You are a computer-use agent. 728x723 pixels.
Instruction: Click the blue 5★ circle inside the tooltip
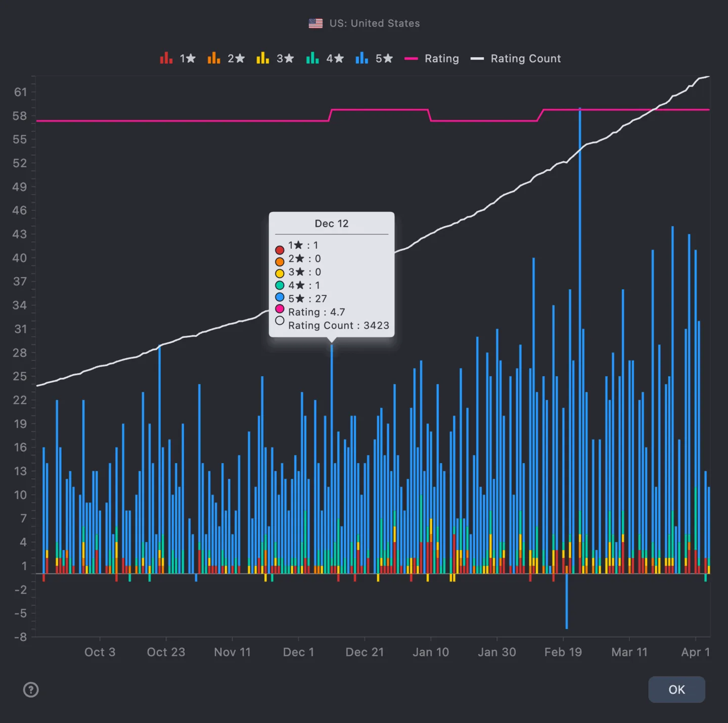[x=280, y=297]
